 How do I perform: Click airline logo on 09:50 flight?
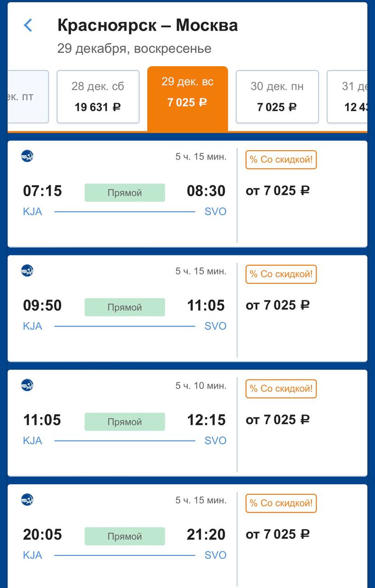point(27,271)
